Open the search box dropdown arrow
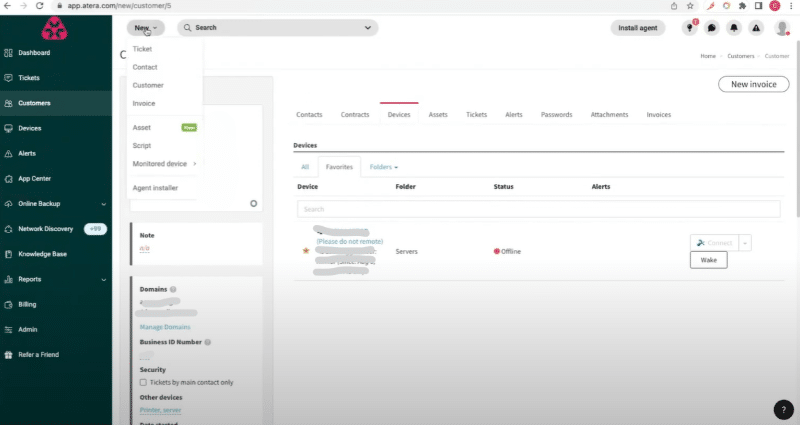The width and height of the screenshot is (800, 425). click(x=367, y=28)
